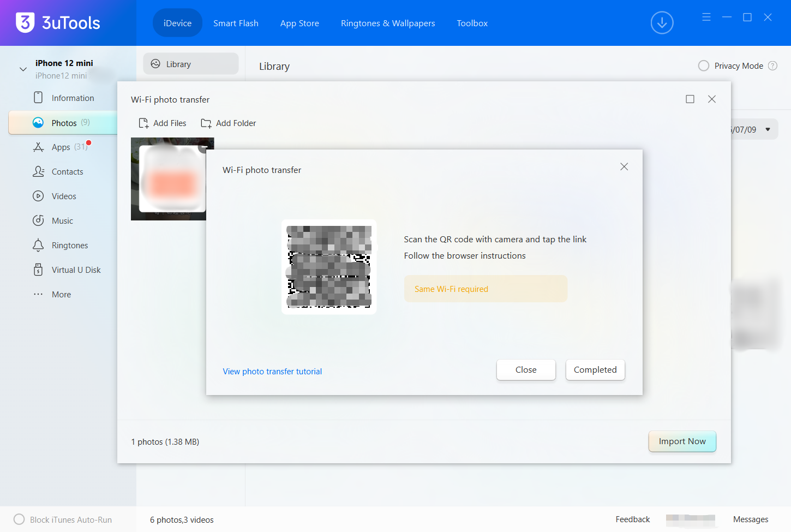Click the Import Now button
The image size is (791, 532).
click(x=682, y=441)
